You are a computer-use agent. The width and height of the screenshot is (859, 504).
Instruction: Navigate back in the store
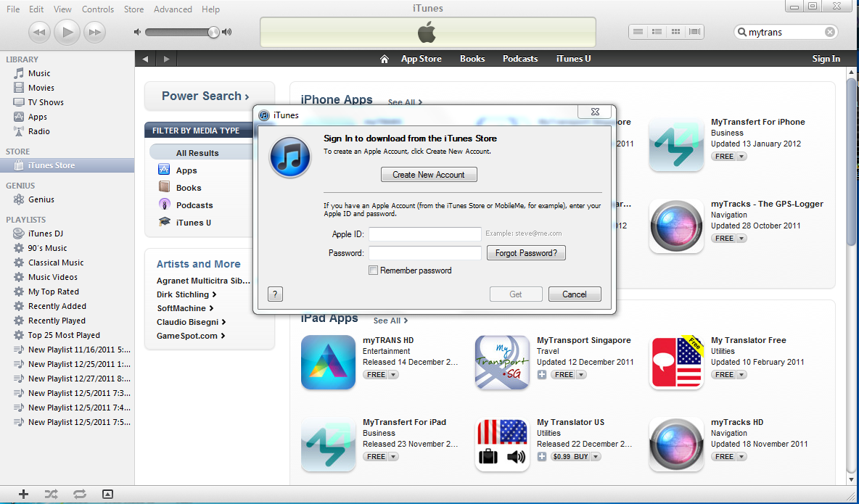pyautogui.click(x=145, y=59)
